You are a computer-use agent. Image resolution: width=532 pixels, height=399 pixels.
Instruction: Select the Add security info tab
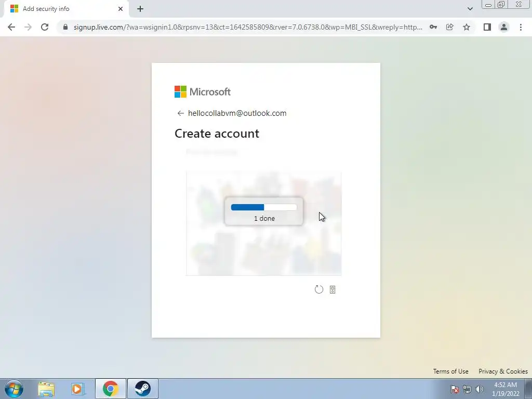pyautogui.click(x=66, y=9)
